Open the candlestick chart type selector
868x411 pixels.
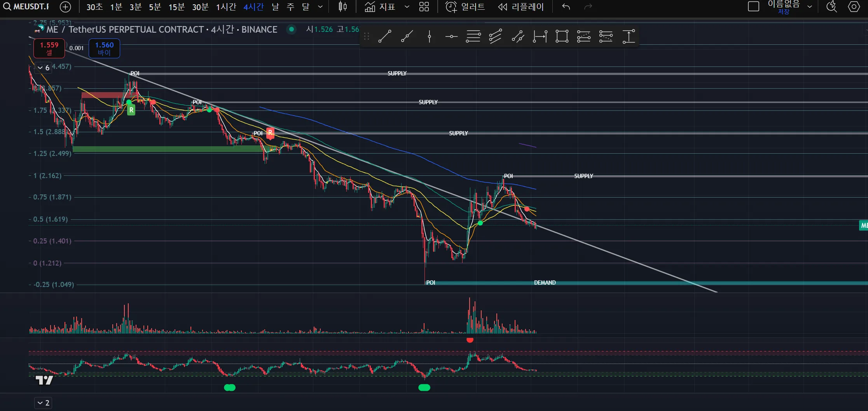coord(342,7)
